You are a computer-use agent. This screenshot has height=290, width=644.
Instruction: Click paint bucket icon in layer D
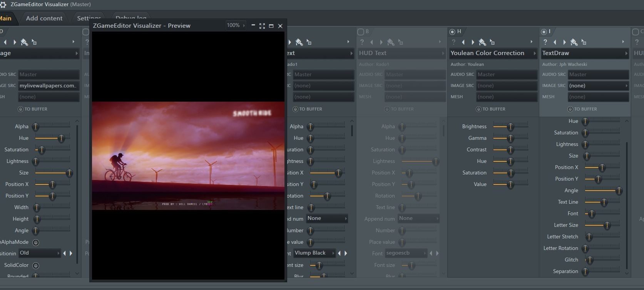pos(24,42)
